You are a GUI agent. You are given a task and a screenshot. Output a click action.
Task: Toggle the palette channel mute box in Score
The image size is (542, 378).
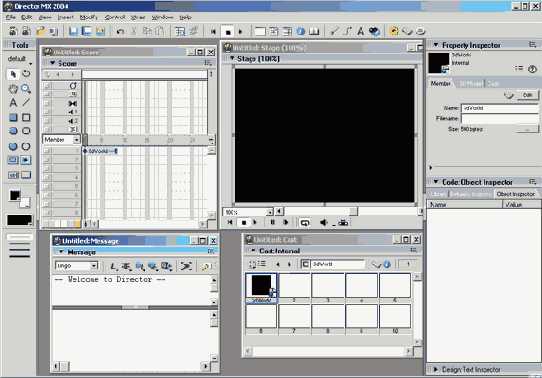[x=47, y=94]
